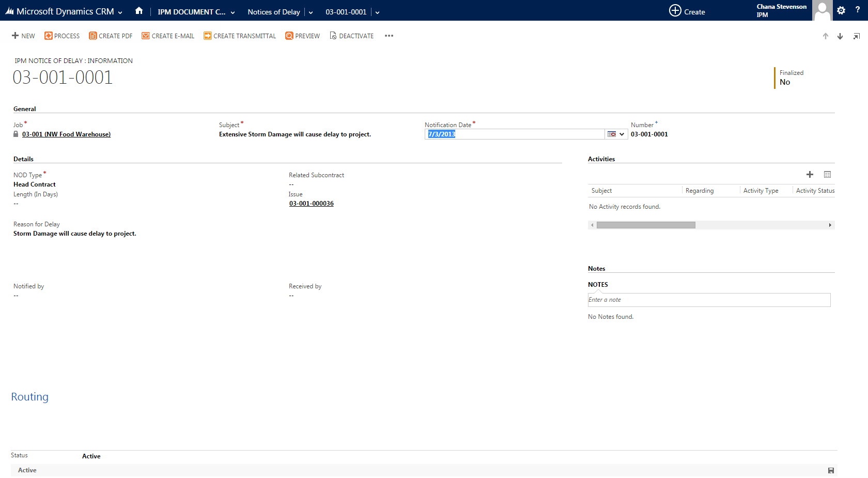Expand the 03-001-0001 record chevron

point(377,11)
